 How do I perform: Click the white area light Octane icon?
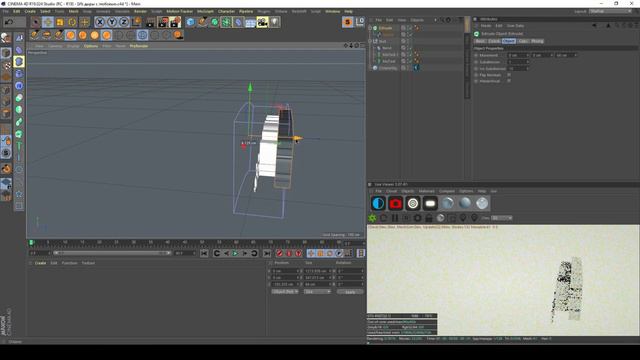click(430, 203)
